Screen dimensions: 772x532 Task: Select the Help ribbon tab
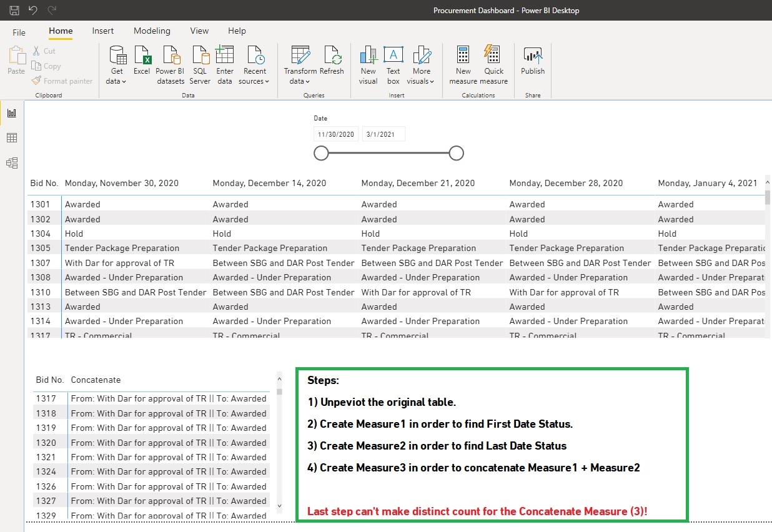pyautogui.click(x=237, y=31)
